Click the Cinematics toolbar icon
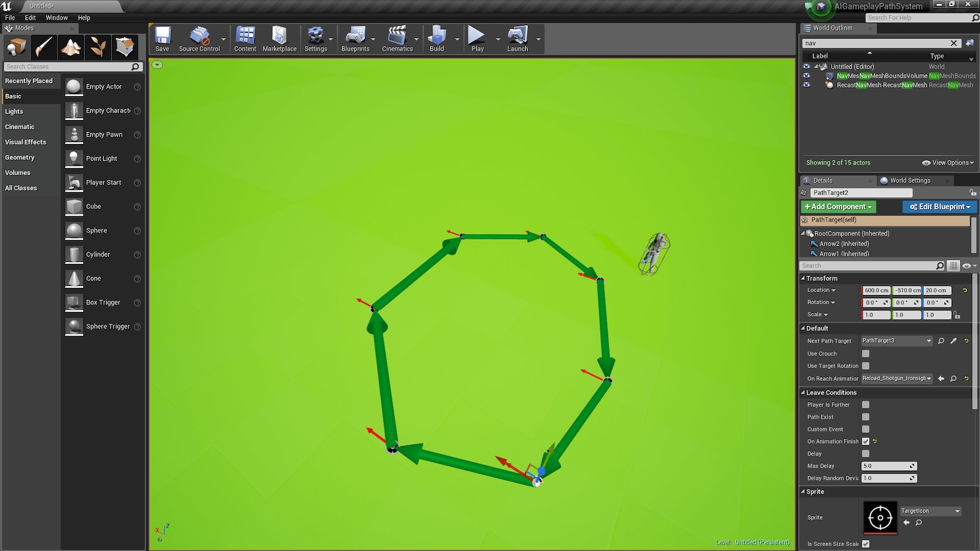Image resolution: width=980 pixels, height=551 pixels. (x=398, y=37)
